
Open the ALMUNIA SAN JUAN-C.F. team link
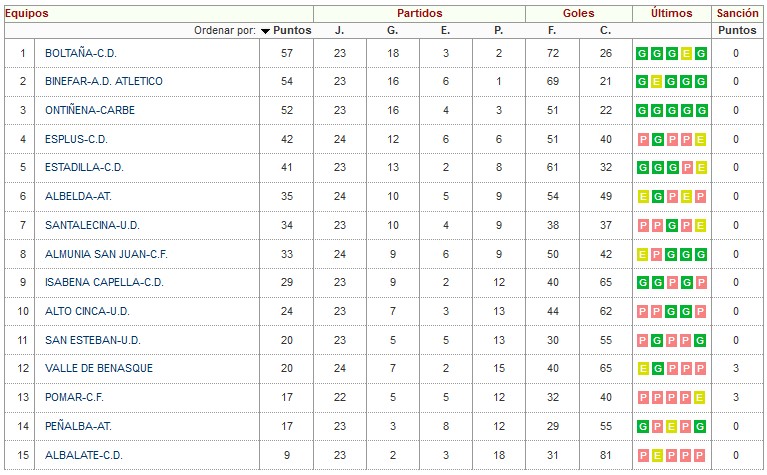tap(106, 254)
